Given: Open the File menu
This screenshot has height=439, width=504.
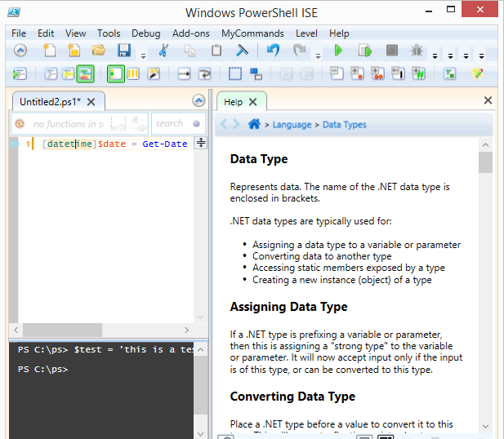Looking at the screenshot, I should (19, 33).
